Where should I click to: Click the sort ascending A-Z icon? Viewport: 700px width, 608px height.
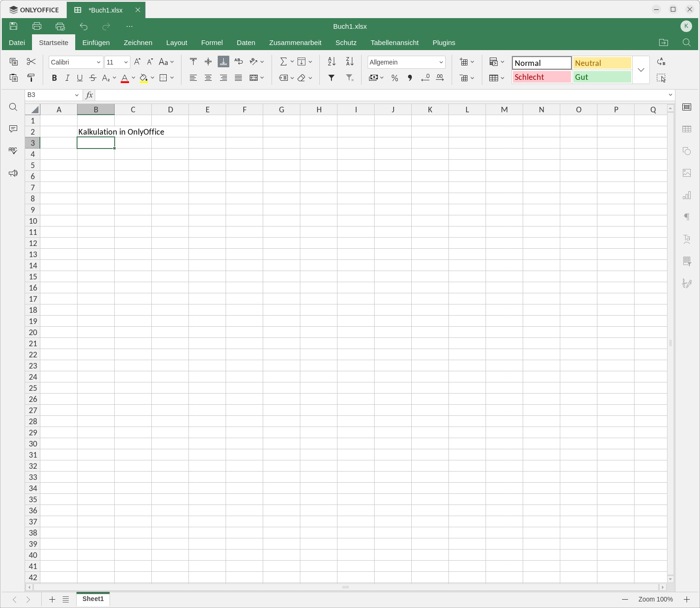(331, 62)
